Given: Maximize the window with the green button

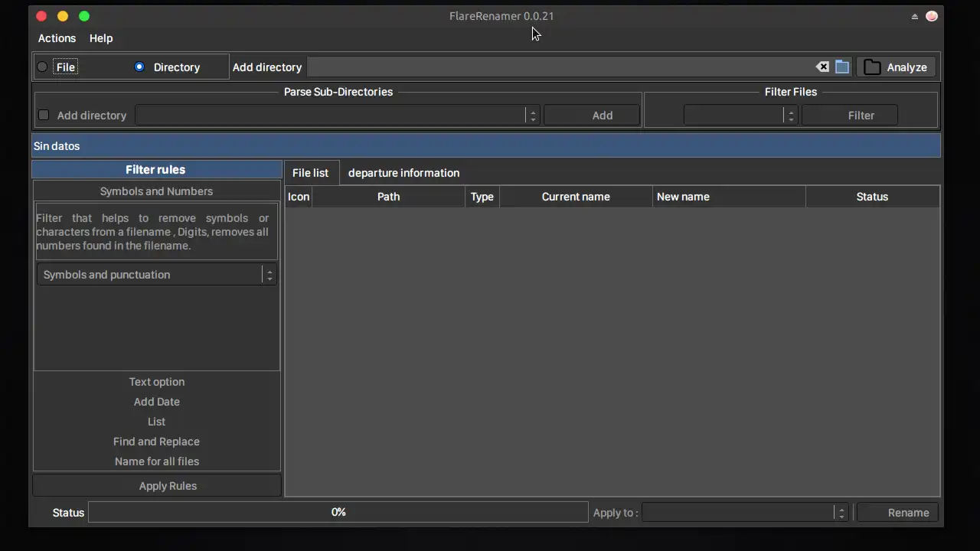Looking at the screenshot, I should (x=84, y=16).
